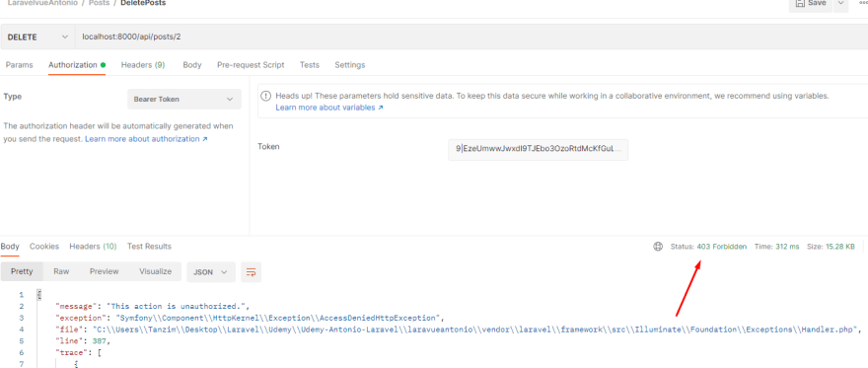The width and height of the screenshot is (868, 368).
Task: Follow the Learn more about authorization link
Action: click(x=146, y=139)
